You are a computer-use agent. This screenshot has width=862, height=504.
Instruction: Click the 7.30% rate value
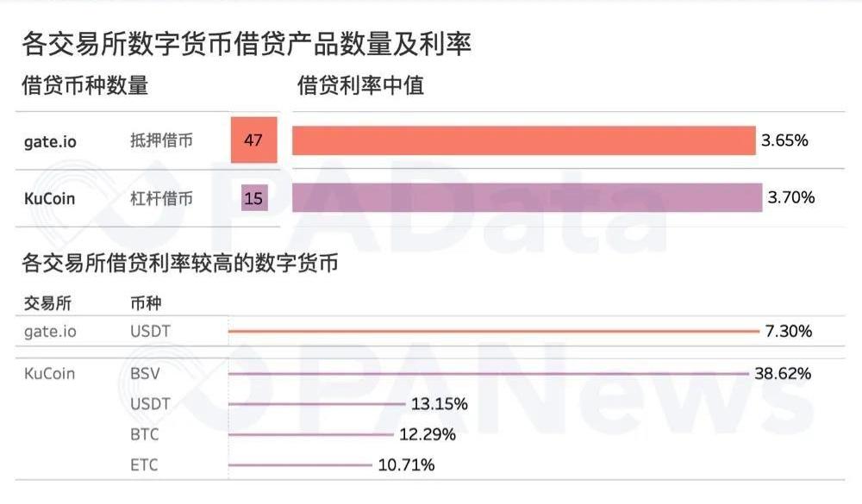(x=789, y=331)
